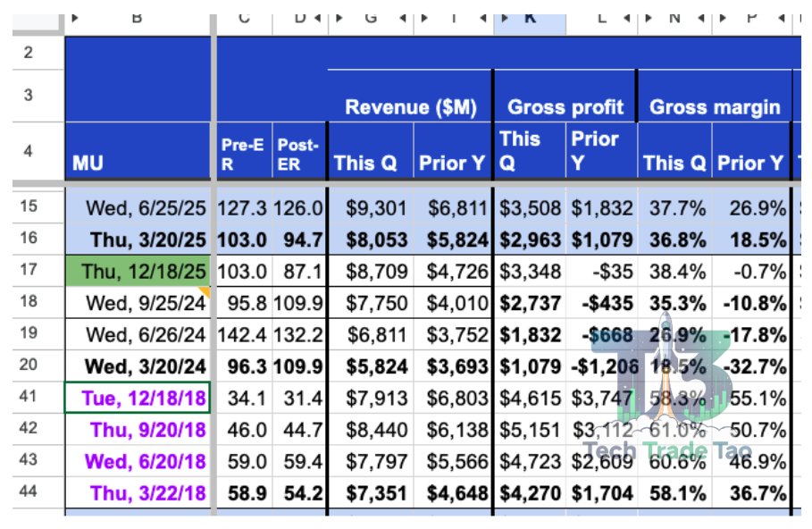
Task: Click the unhide arrow right of column L
Action: (626, 18)
